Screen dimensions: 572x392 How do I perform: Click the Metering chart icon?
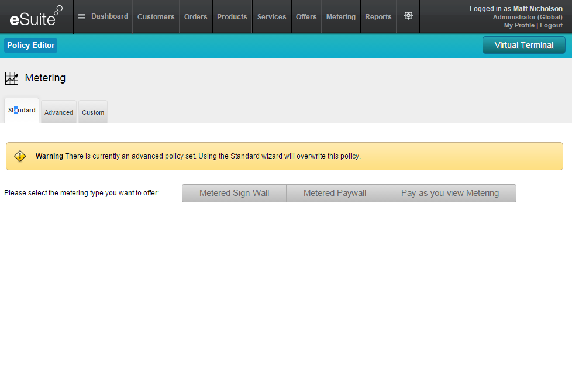pyautogui.click(x=12, y=78)
